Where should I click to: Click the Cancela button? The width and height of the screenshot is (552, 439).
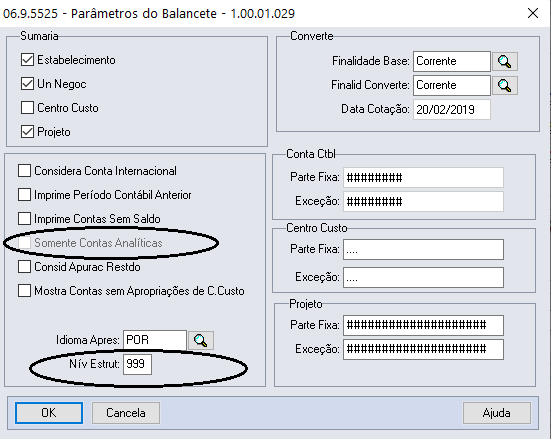click(x=126, y=413)
